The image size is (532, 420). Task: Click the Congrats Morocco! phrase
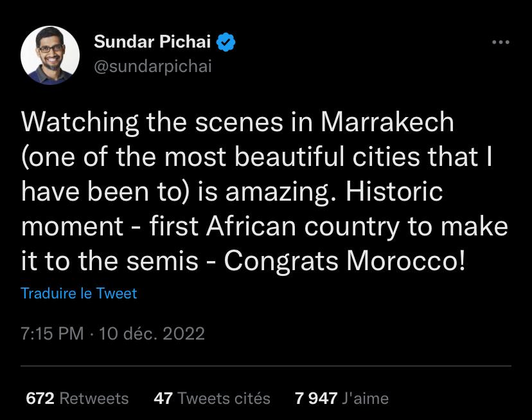[344, 260]
